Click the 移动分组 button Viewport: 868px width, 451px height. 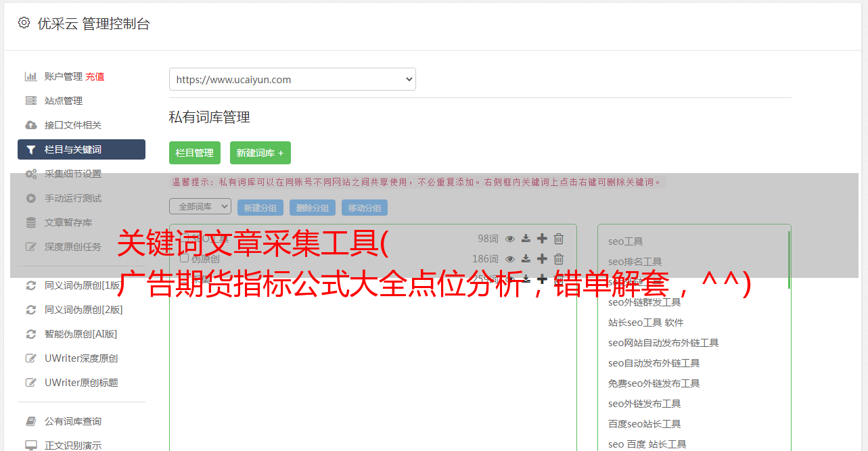pos(365,208)
